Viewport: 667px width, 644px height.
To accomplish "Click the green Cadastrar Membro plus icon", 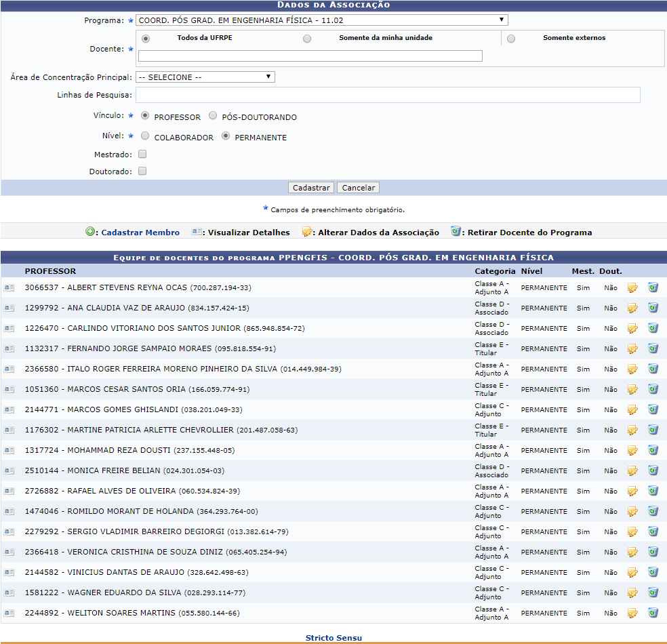I will coord(89,232).
